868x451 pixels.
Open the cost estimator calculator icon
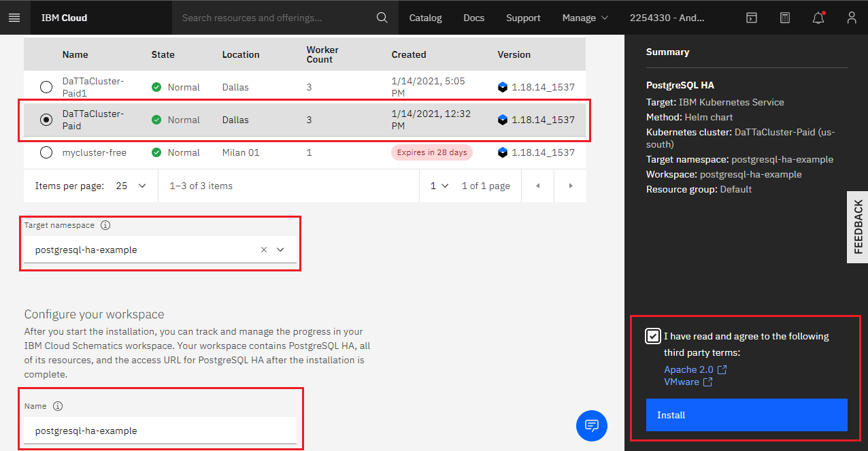tap(785, 18)
